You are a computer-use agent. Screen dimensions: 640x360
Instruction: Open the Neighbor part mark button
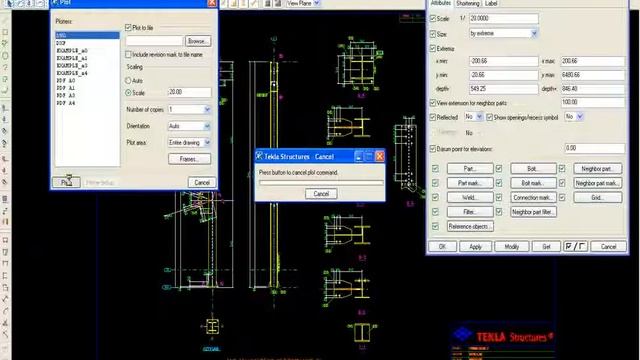[x=598, y=183]
